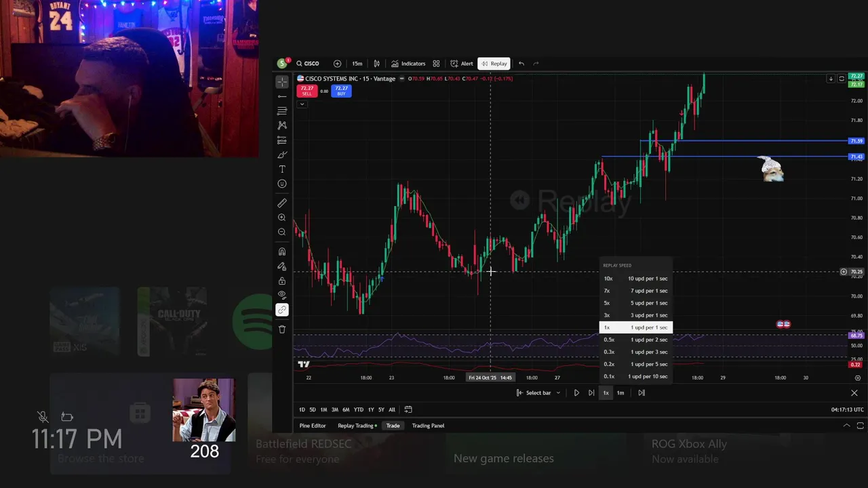The height and width of the screenshot is (488, 868).
Task: Click the zoom out tool
Action: click(x=282, y=232)
